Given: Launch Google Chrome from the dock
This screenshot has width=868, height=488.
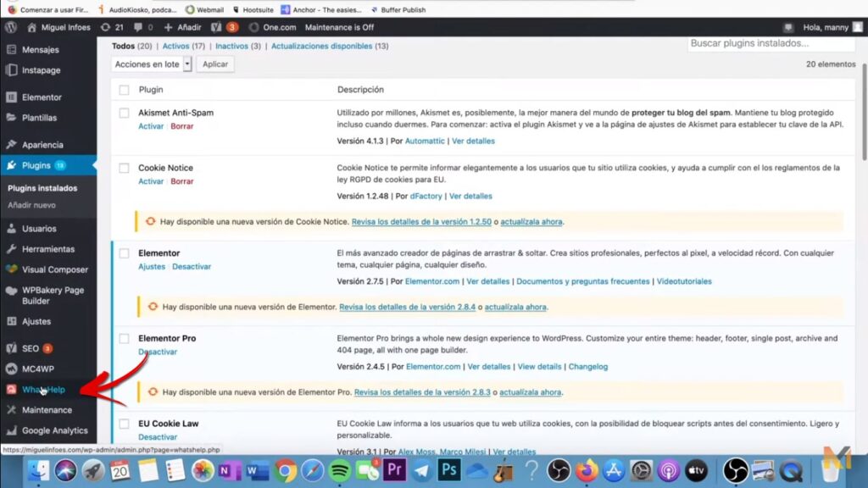Looking at the screenshot, I should coord(285,471).
